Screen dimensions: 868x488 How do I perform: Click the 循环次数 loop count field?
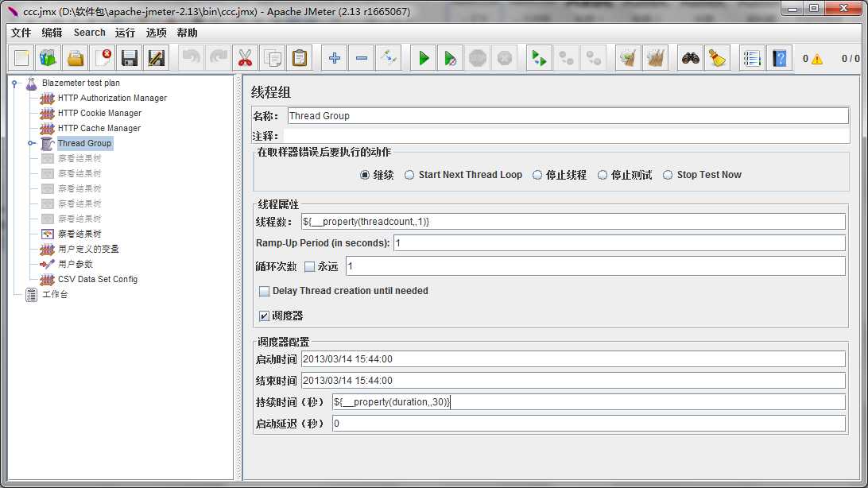(595, 266)
